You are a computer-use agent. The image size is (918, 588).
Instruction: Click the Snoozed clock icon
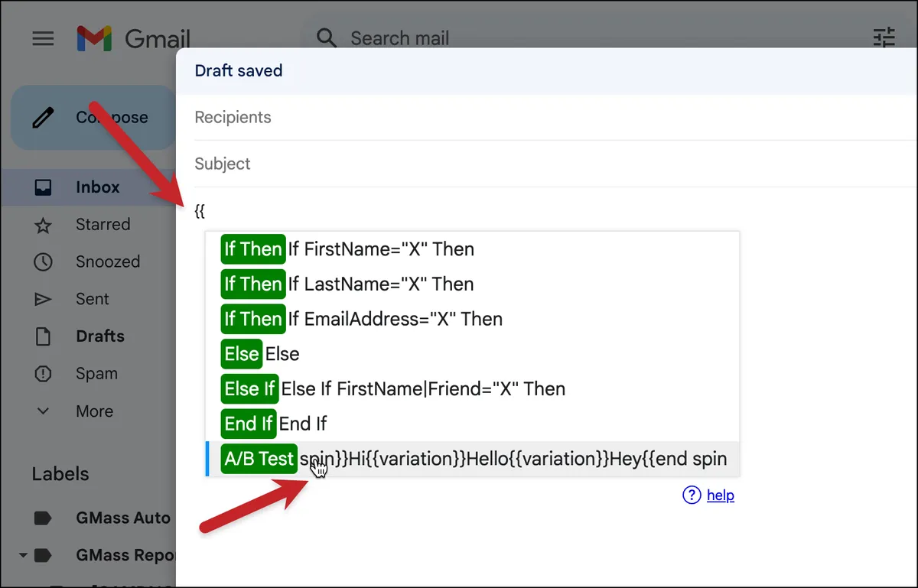(x=43, y=262)
